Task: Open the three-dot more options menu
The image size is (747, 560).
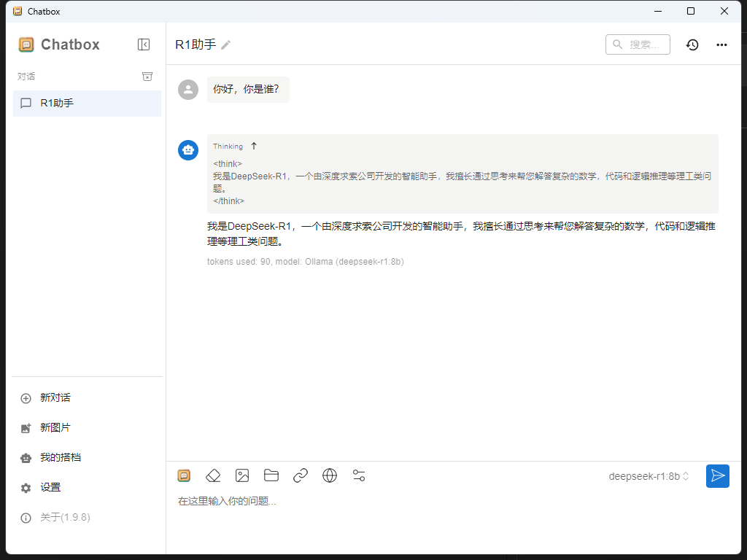Action: [x=721, y=44]
